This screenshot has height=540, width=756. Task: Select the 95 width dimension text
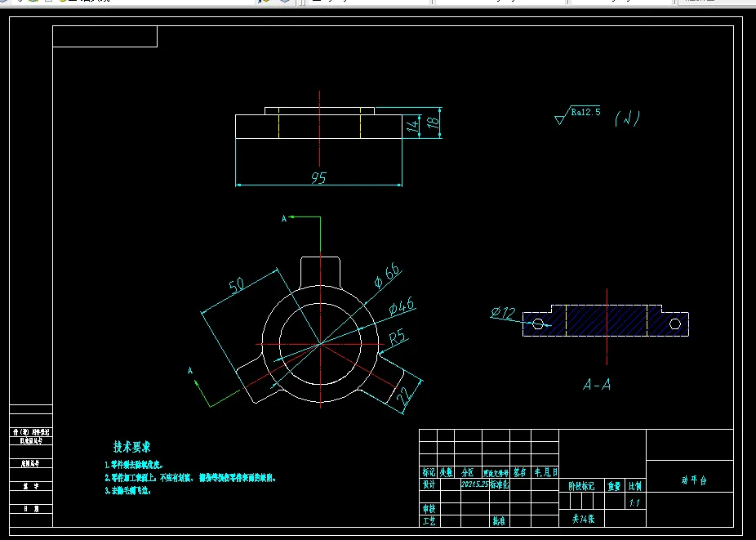point(318,177)
